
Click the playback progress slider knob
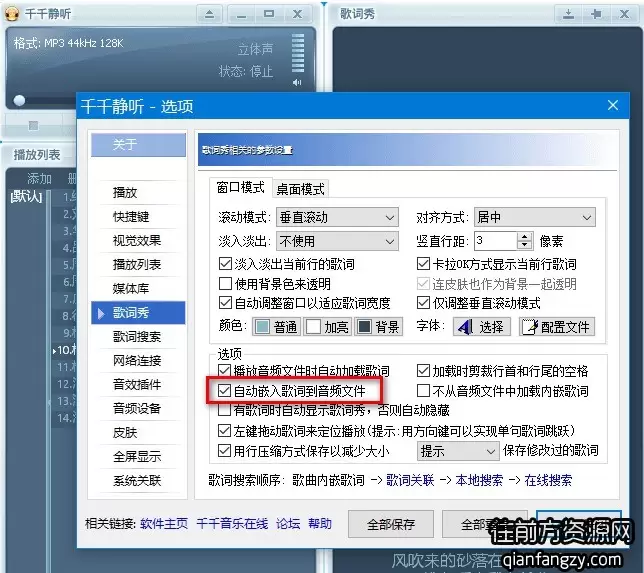(19, 101)
